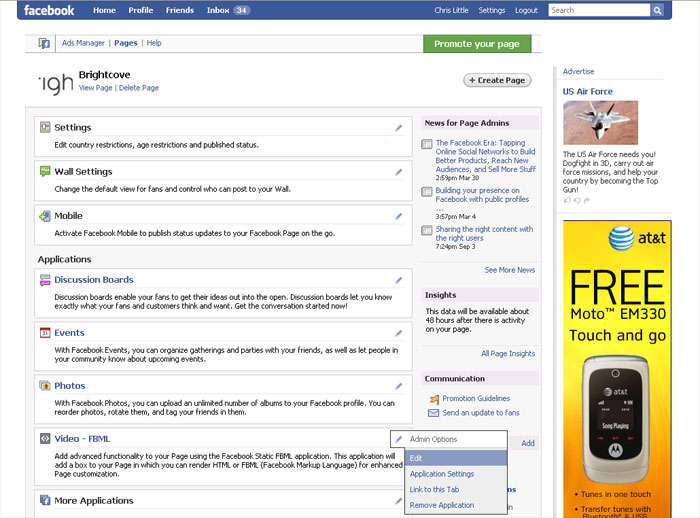This screenshot has width=700, height=518.
Task: Click the US Air Force jet ad thumbnail
Action: (600, 122)
